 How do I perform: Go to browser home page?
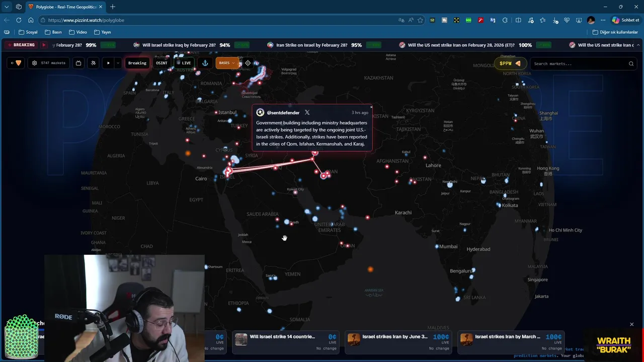tap(31, 20)
